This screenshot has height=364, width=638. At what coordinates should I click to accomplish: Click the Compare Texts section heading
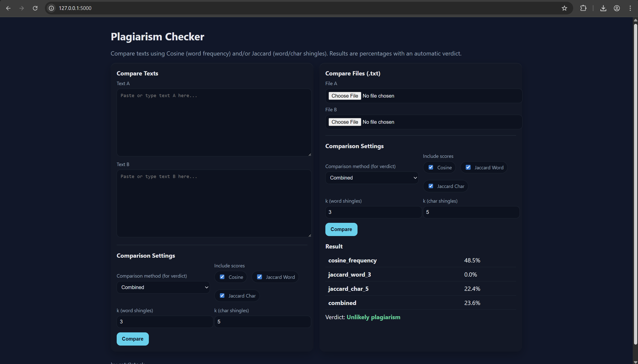[137, 73]
